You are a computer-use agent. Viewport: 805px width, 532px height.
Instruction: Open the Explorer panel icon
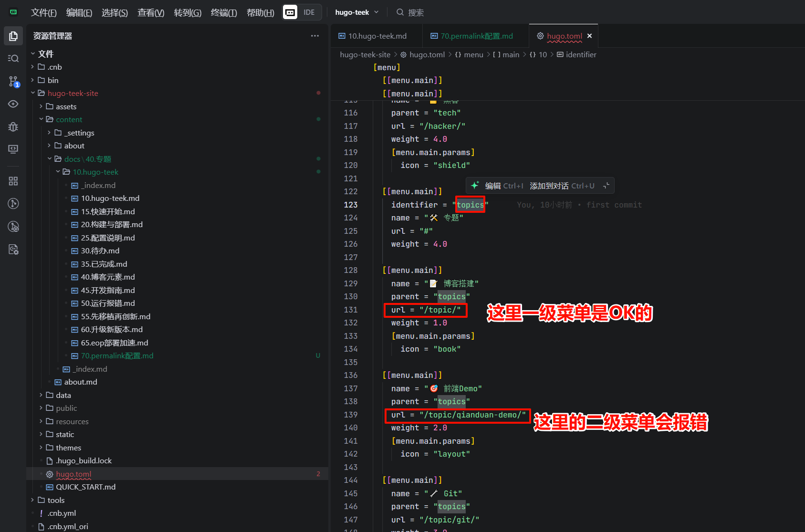click(x=13, y=36)
